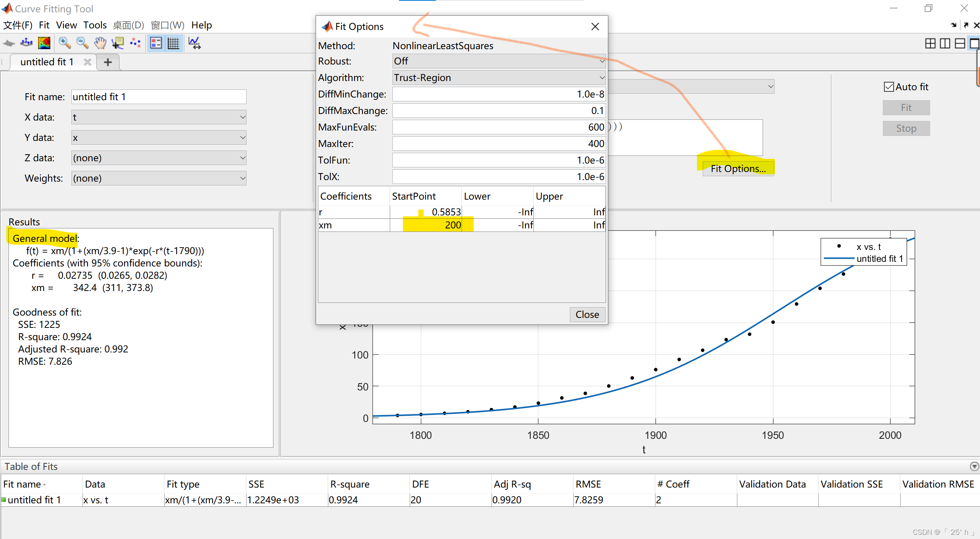
Task: Click the RMSE column header
Action: click(614, 484)
